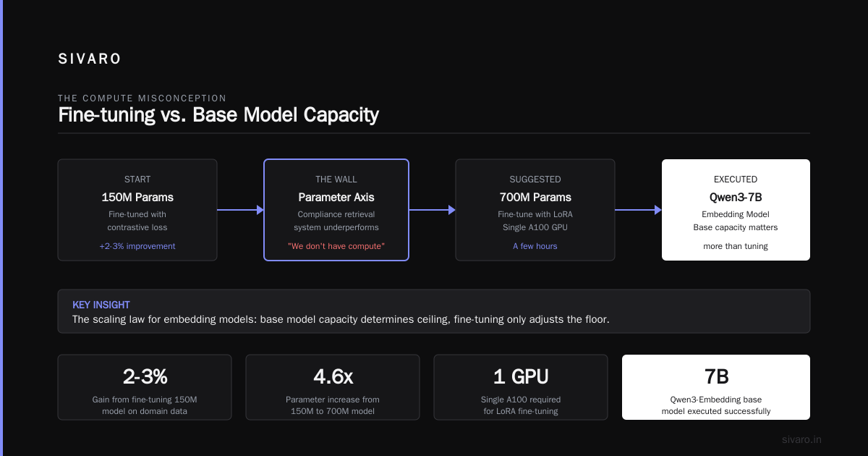Select the 4.6x stat tile
The height and width of the screenshot is (456, 868).
tap(333, 387)
